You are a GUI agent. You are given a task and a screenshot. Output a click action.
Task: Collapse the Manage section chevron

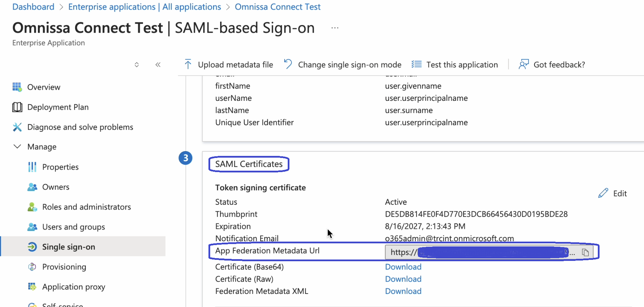coord(17,147)
